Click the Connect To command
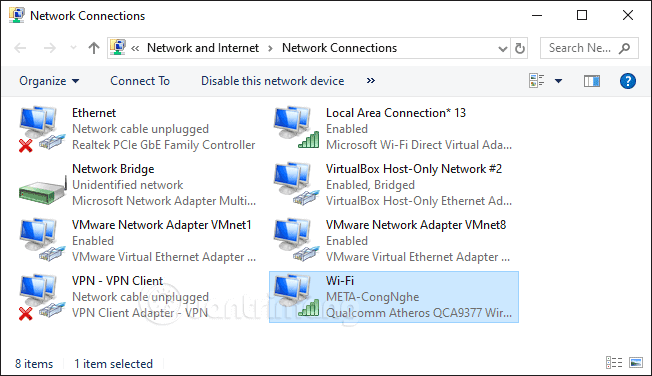 pos(140,81)
